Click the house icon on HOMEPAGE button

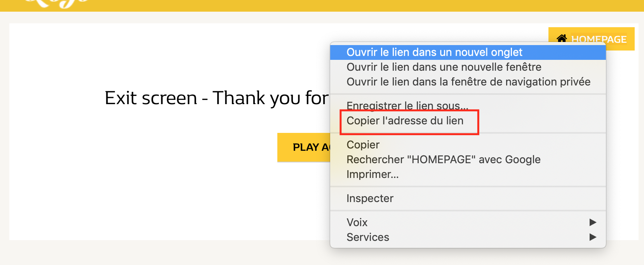(x=562, y=38)
